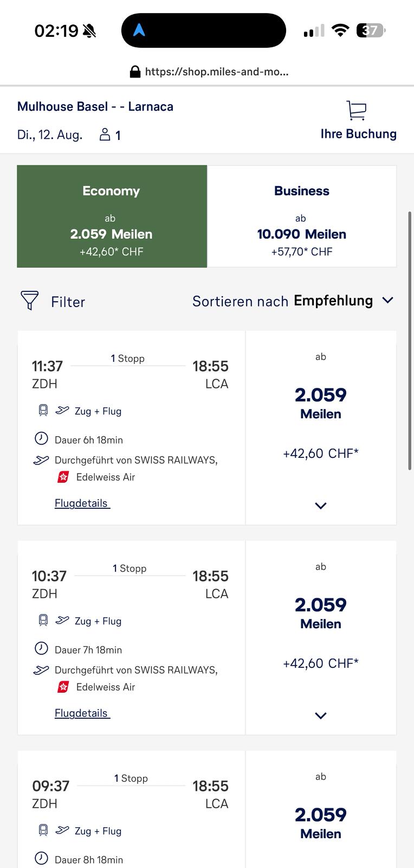
Task: Click the Edelweiss Air logo on the 11:37 flight
Action: (x=63, y=477)
